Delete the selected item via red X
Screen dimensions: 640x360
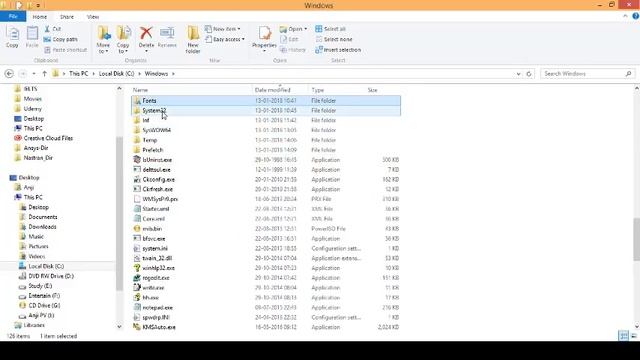pos(146,39)
